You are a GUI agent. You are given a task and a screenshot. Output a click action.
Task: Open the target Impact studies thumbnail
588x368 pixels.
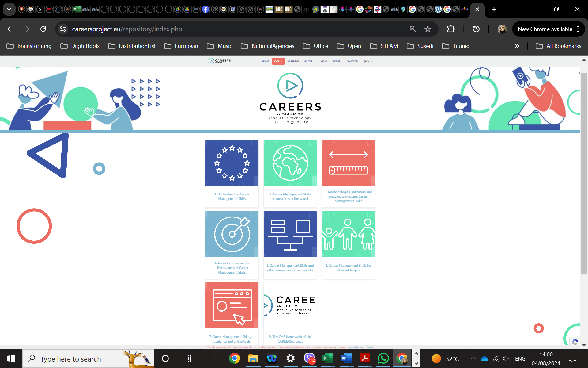[232, 234]
